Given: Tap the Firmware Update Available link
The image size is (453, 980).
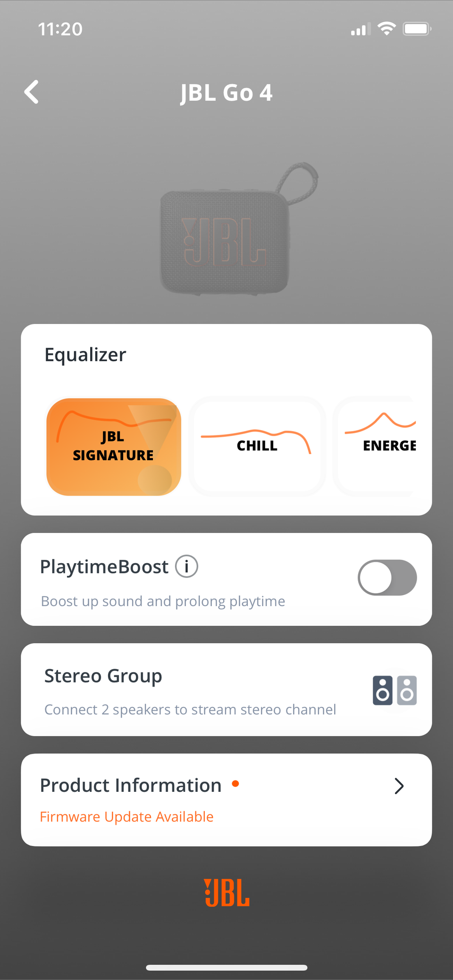Looking at the screenshot, I should [x=126, y=817].
